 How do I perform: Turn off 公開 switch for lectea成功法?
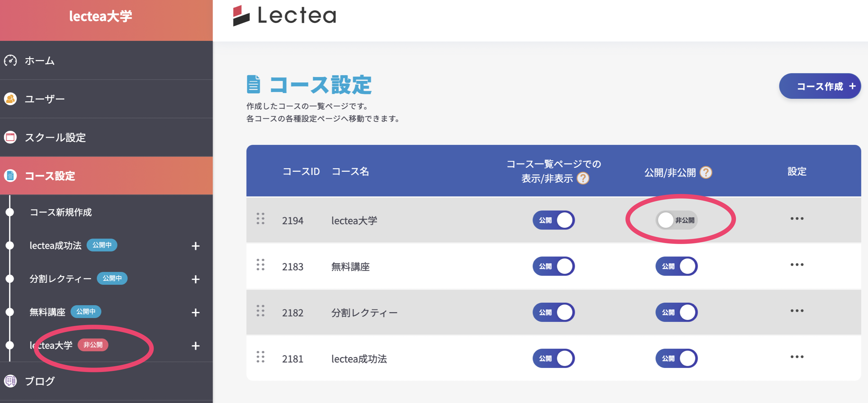554,358
